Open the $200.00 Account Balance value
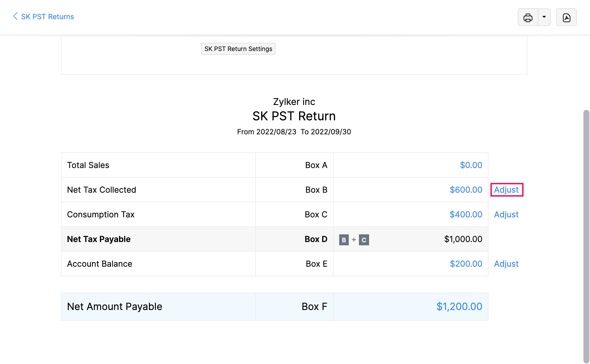 click(466, 264)
